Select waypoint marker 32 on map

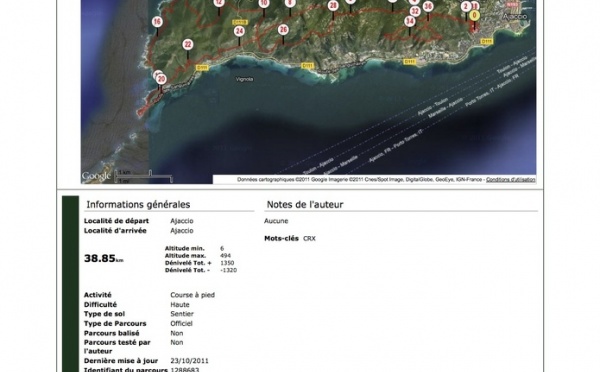[x=415, y=11]
